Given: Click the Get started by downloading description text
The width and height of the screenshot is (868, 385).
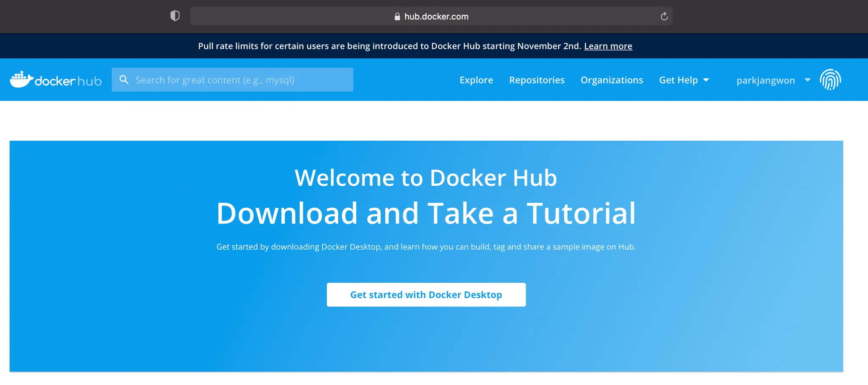Looking at the screenshot, I should 426,247.
